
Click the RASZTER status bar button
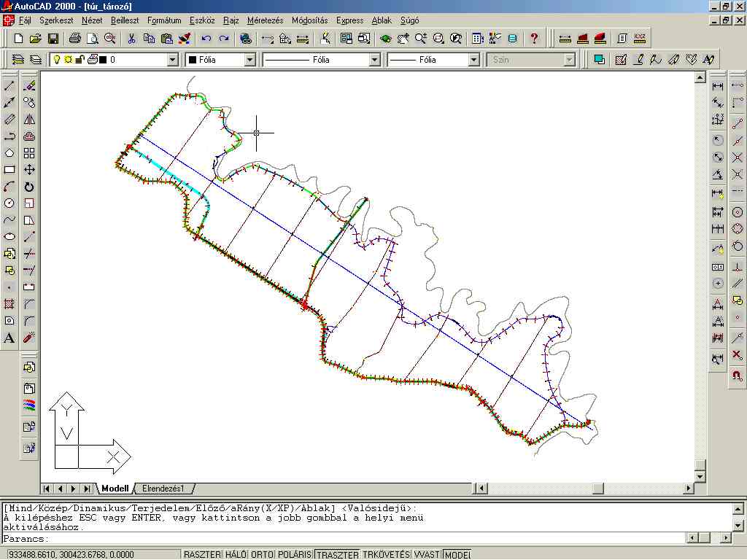[201, 555]
